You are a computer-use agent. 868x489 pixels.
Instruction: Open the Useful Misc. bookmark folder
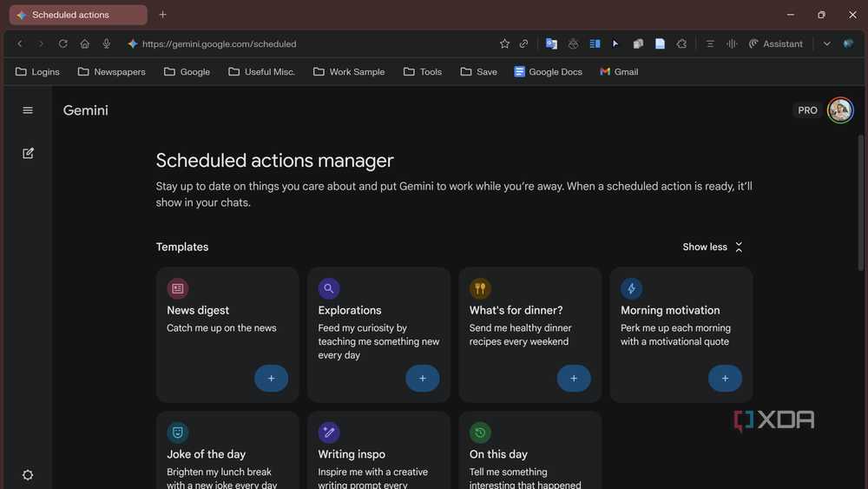coord(262,72)
